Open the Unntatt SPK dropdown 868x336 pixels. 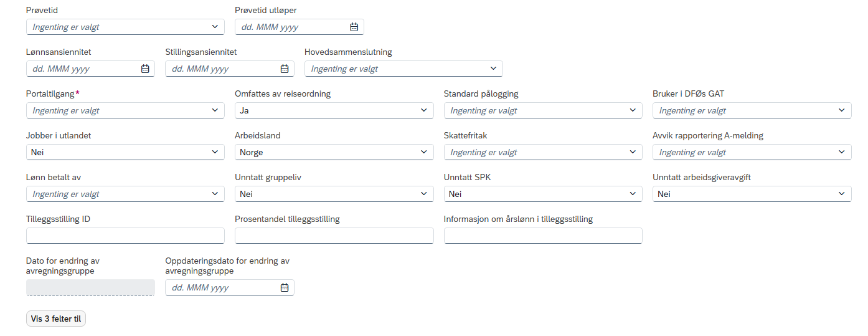[x=543, y=194]
